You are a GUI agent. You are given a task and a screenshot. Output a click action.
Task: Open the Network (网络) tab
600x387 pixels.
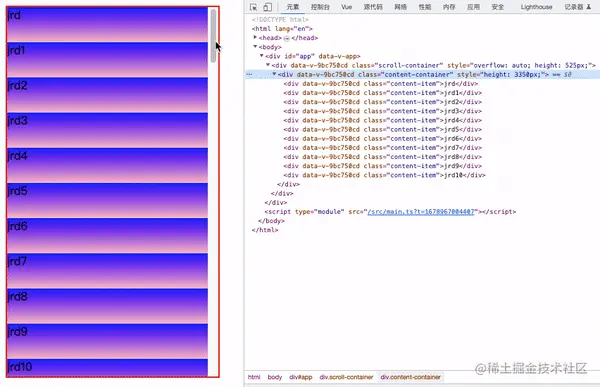point(400,7)
